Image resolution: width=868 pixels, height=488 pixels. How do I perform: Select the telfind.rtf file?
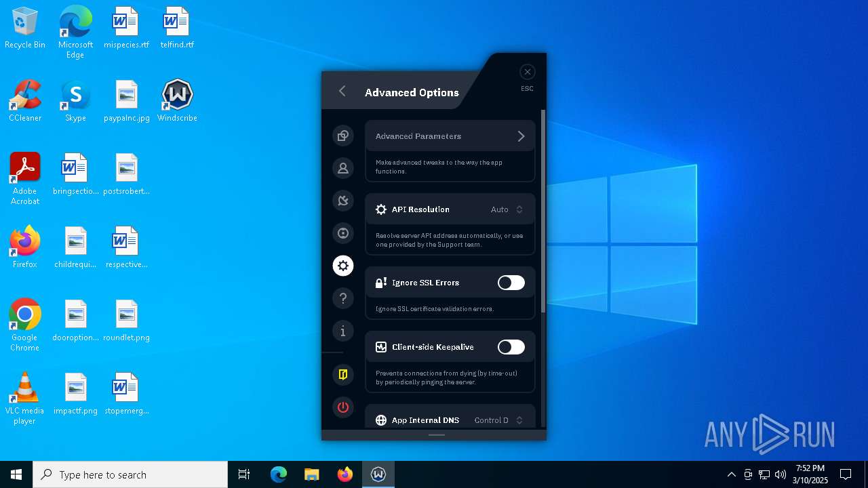(x=177, y=28)
